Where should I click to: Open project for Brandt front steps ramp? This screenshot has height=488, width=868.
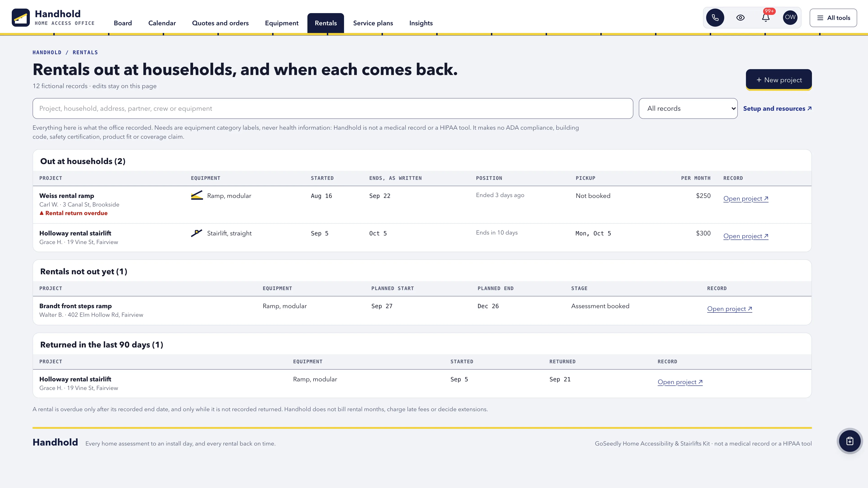click(x=729, y=309)
